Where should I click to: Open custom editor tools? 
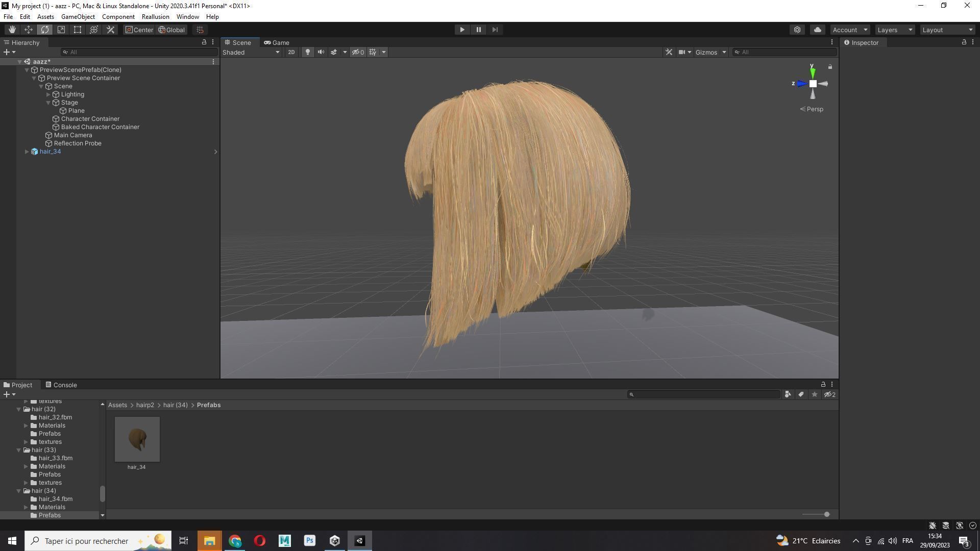(x=110, y=30)
